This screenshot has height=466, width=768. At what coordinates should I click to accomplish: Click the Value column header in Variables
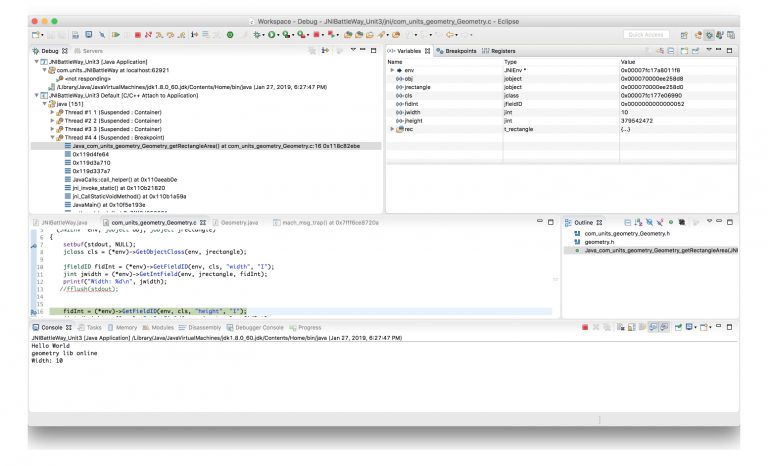click(x=628, y=62)
